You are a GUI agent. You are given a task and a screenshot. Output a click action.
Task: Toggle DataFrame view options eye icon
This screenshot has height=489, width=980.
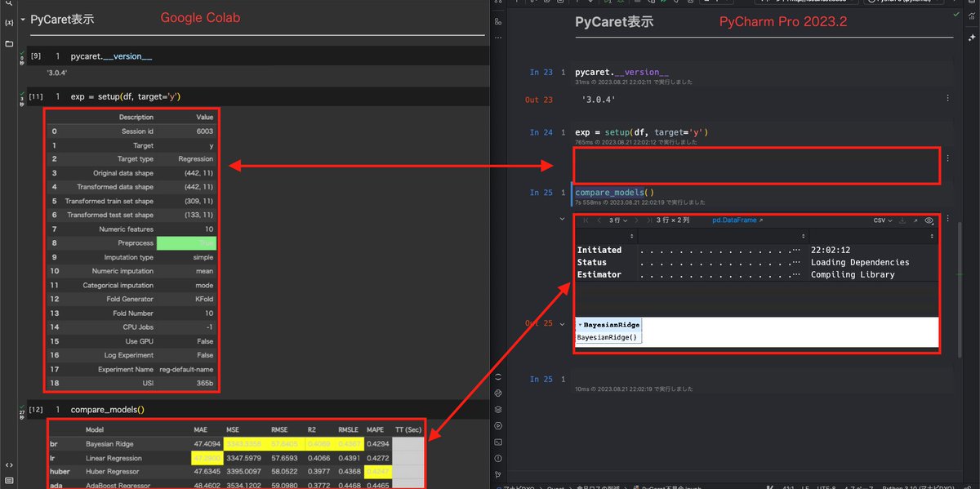[929, 220]
